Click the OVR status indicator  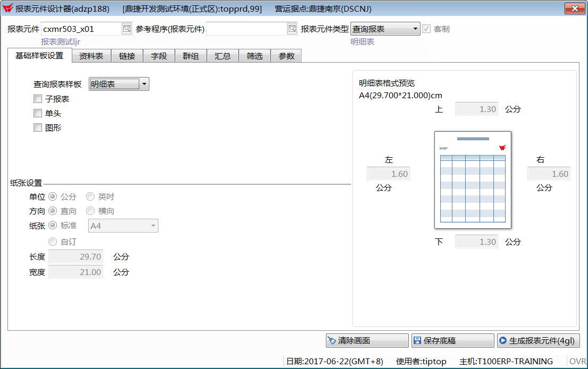point(577,361)
